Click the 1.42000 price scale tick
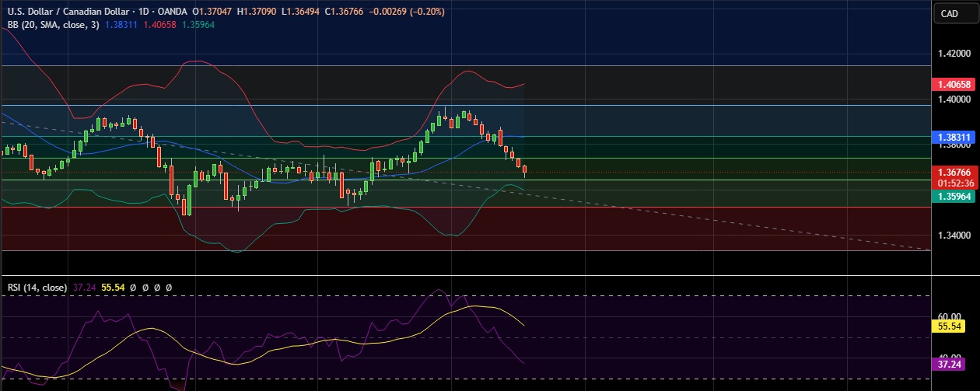Screen dimensions: 980x391 tap(954, 54)
